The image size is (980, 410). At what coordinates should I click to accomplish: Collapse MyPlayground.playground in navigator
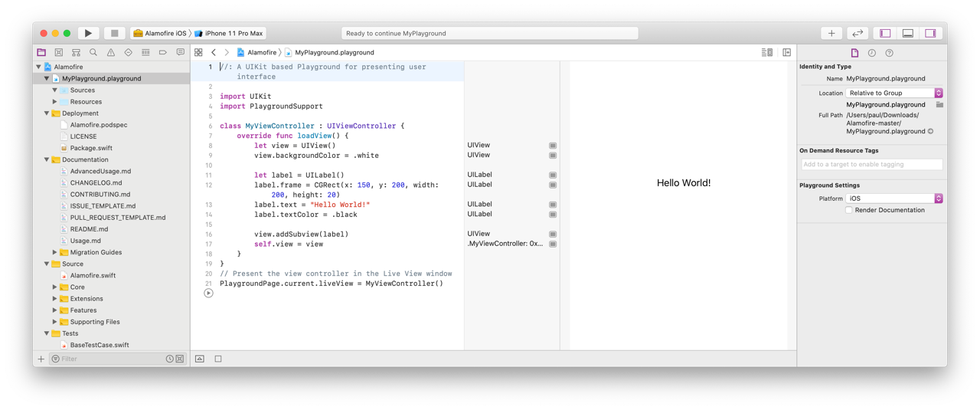47,78
